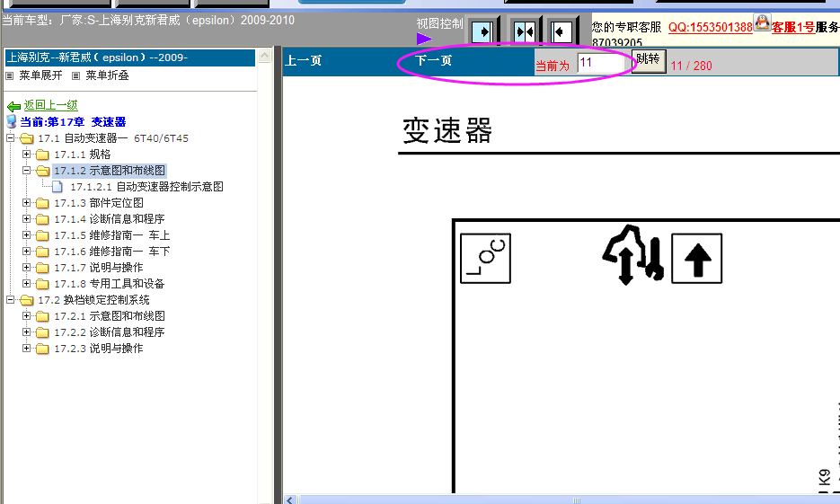This screenshot has height=504, width=840.
Task: Click the collapse-left view control icon
Action: (x=561, y=31)
